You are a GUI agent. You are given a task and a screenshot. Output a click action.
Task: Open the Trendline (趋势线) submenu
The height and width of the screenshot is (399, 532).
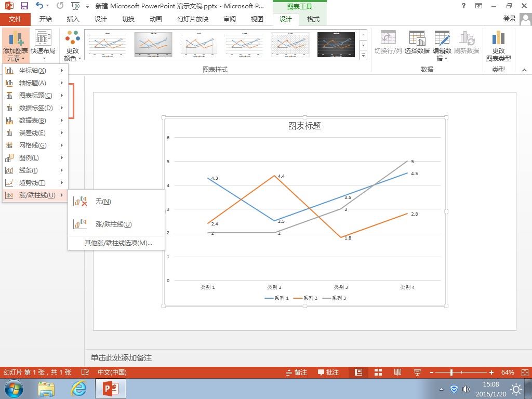pos(35,183)
